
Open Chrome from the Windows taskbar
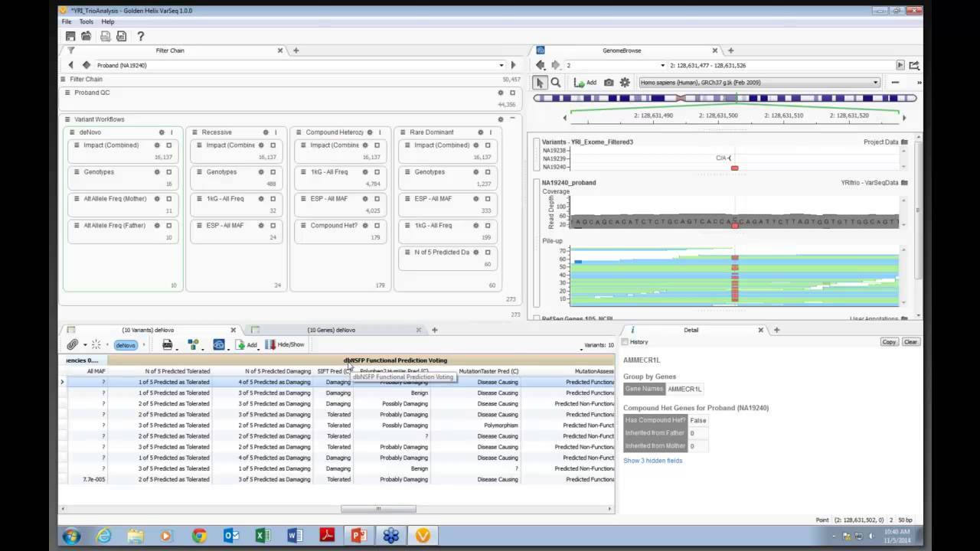pyautogui.click(x=199, y=536)
